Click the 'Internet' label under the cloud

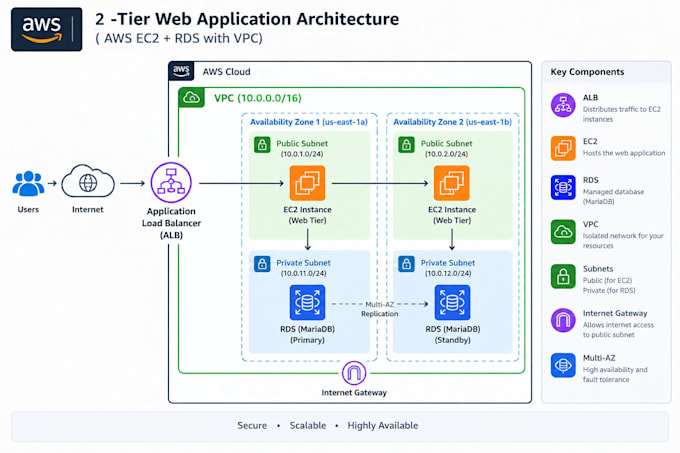click(88, 209)
